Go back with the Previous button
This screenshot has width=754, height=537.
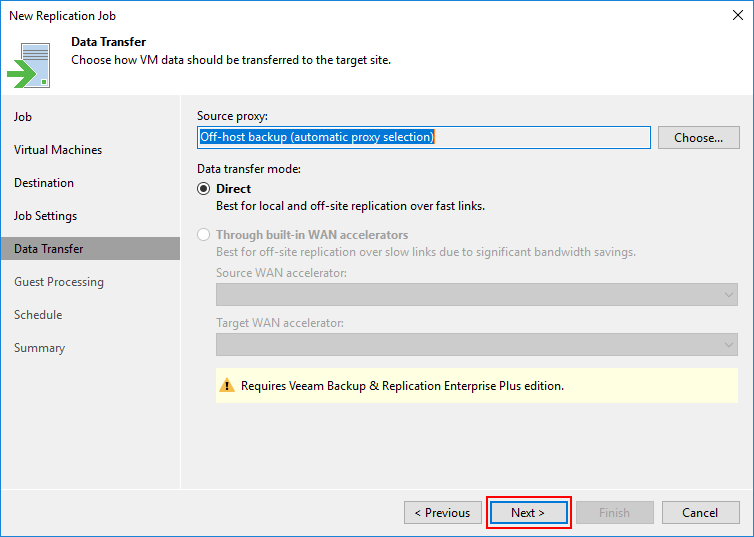click(x=443, y=512)
